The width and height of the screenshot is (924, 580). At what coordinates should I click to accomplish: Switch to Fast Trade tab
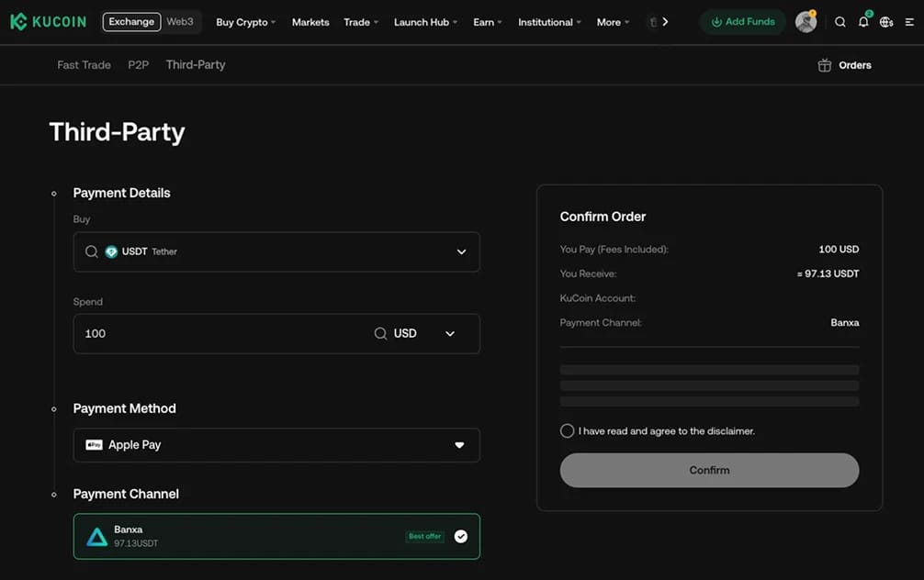click(84, 65)
